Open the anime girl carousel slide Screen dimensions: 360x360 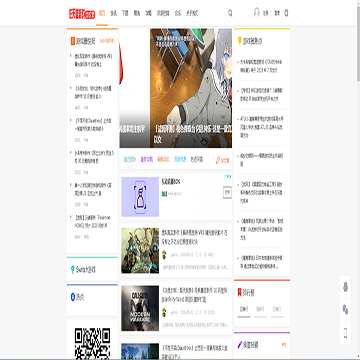[x=191, y=88]
